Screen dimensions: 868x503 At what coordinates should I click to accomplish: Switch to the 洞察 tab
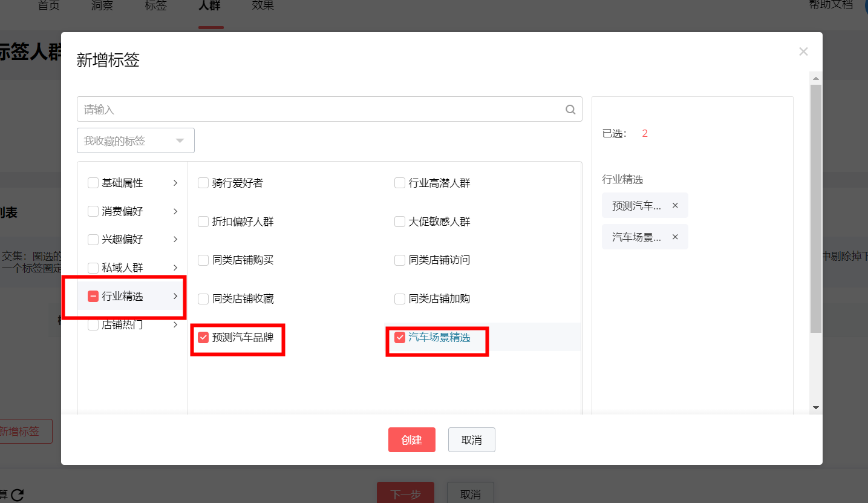click(102, 5)
